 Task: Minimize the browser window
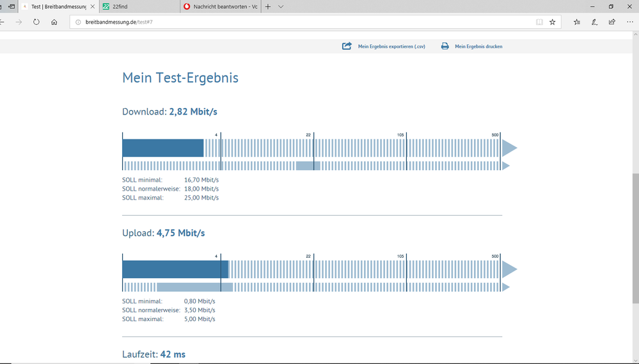click(592, 6)
